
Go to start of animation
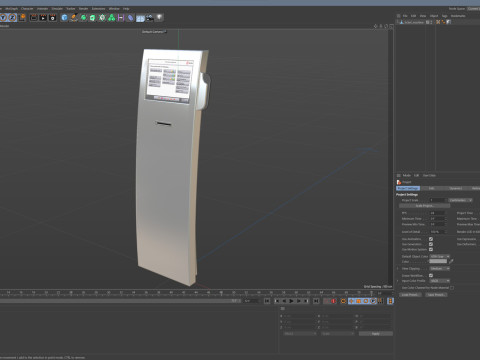[267, 301]
